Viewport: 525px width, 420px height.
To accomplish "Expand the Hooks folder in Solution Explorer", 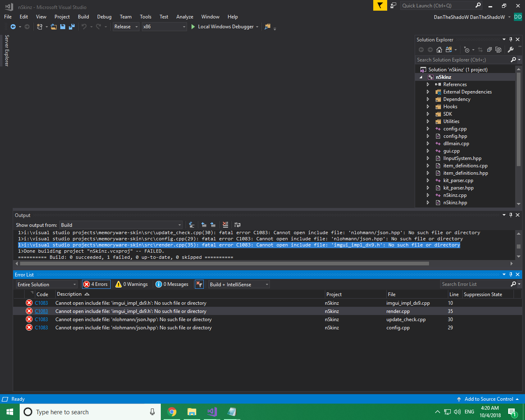I will (x=428, y=107).
